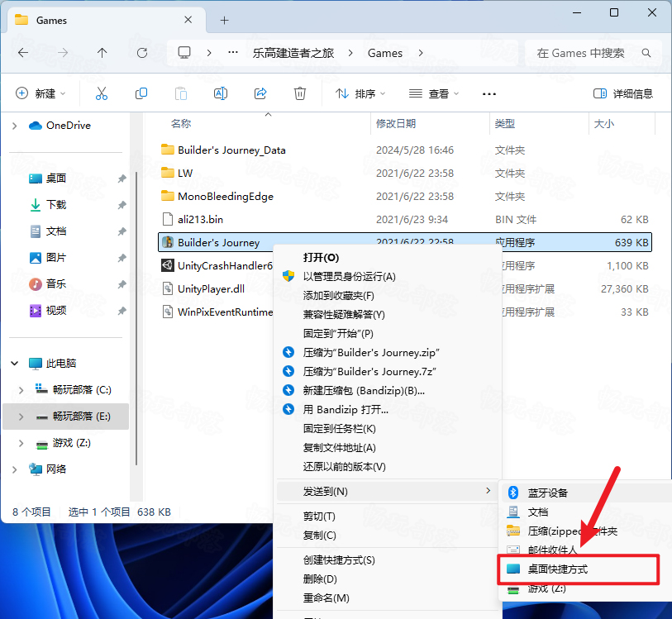Go up one folder level
672x619 pixels.
102,53
